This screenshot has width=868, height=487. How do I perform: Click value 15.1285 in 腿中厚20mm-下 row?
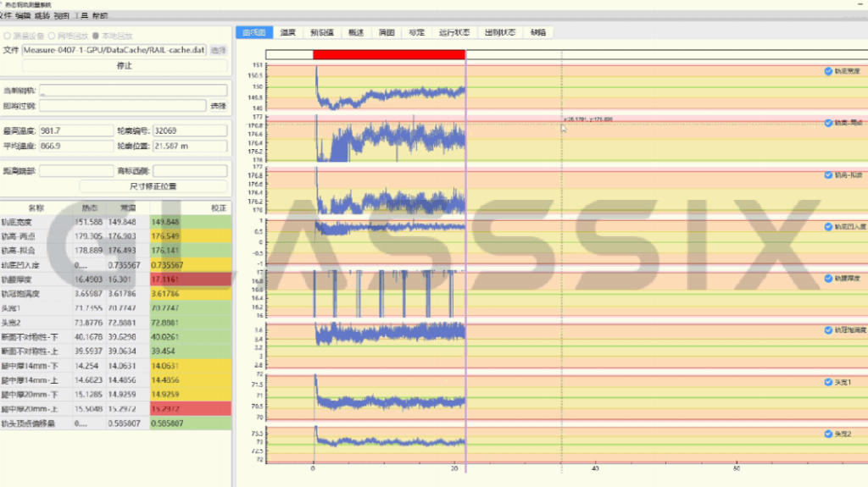click(88, 395)
